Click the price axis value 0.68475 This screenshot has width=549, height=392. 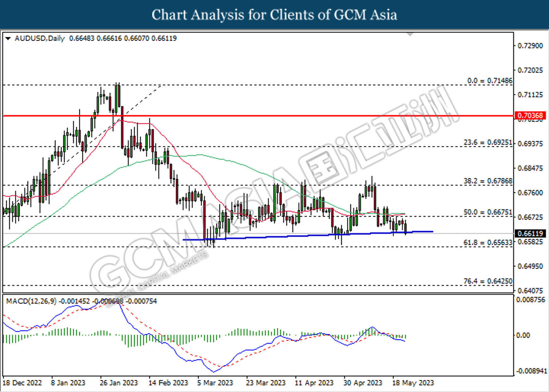[x=530, y=168]
